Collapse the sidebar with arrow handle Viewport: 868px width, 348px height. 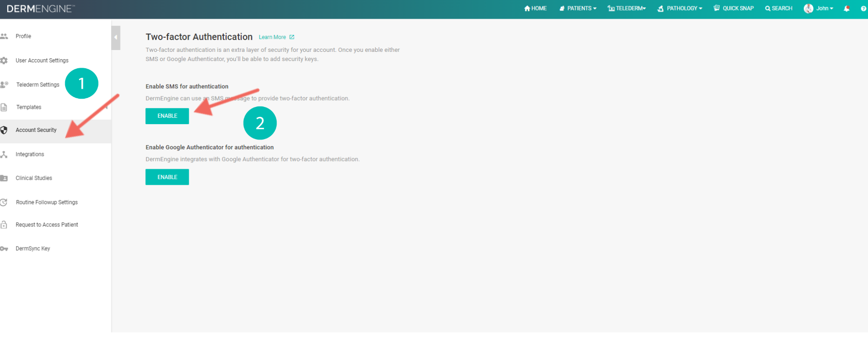point(116,38)
